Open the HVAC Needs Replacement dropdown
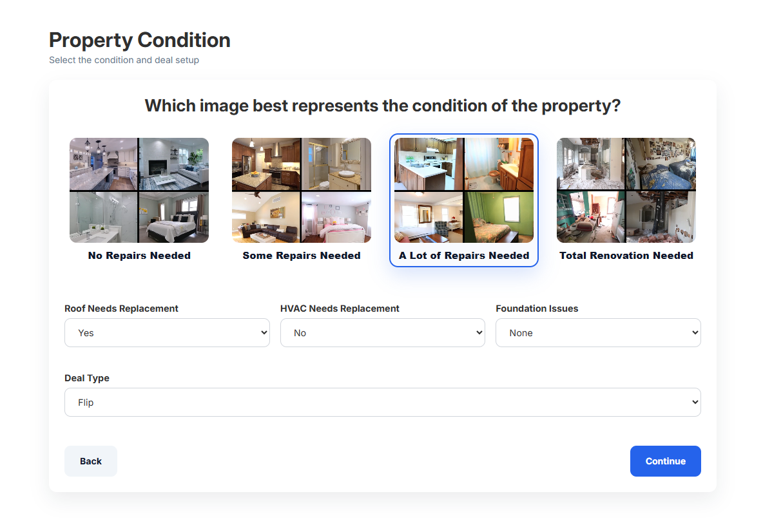Viewport: 763px width, 532px height. pyautogui.click(x=382, y=332)
